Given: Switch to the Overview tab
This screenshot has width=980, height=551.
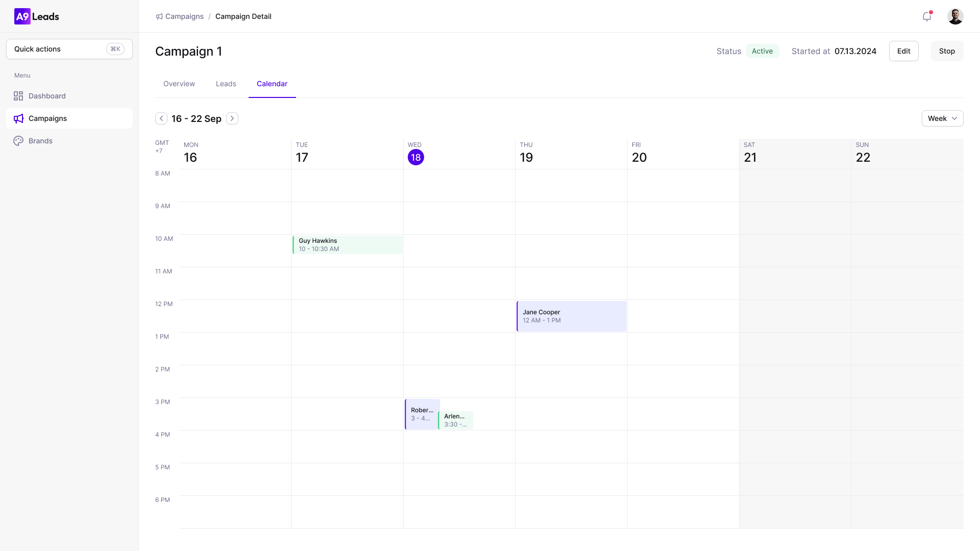Looking at the screenshot, I should 179,84.
